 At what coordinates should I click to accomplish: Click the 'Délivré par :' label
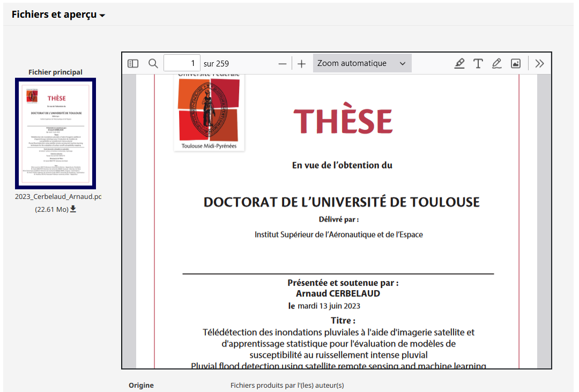point(339,219)
